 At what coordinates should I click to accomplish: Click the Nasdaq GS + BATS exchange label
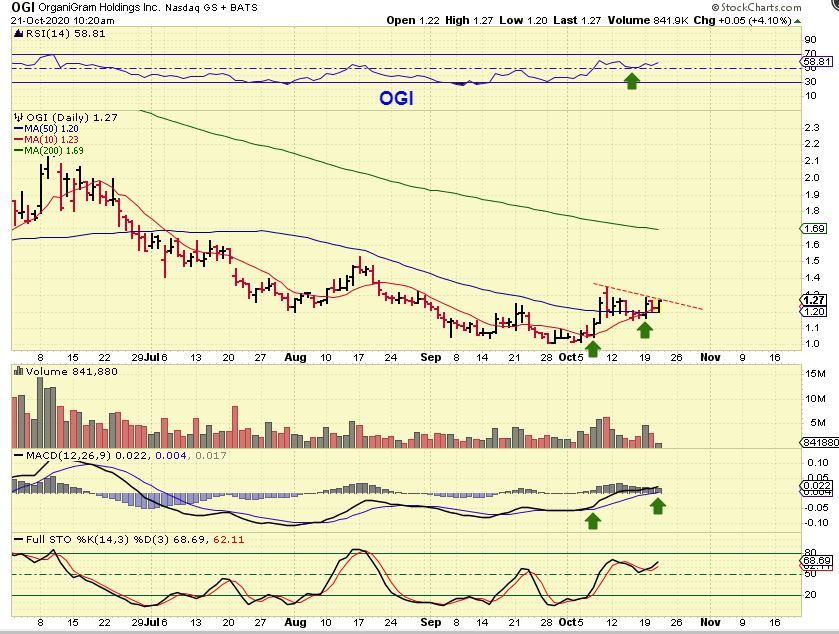pos(211,7)
